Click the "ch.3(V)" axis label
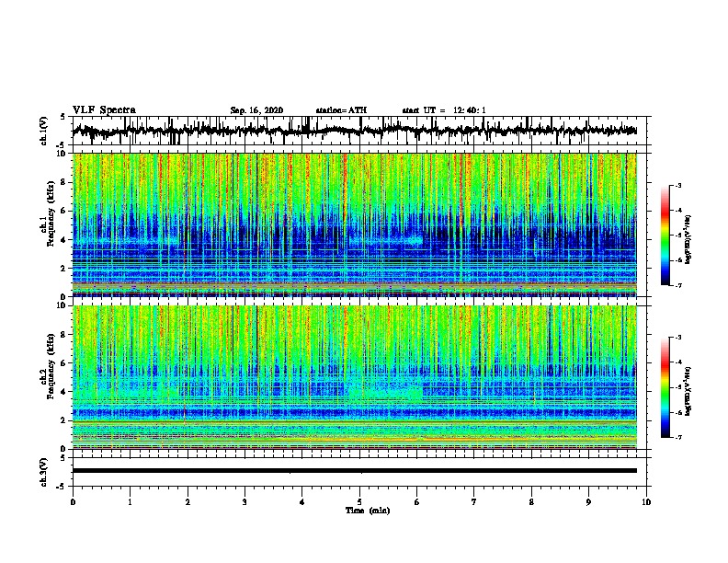 pos(44,472)
